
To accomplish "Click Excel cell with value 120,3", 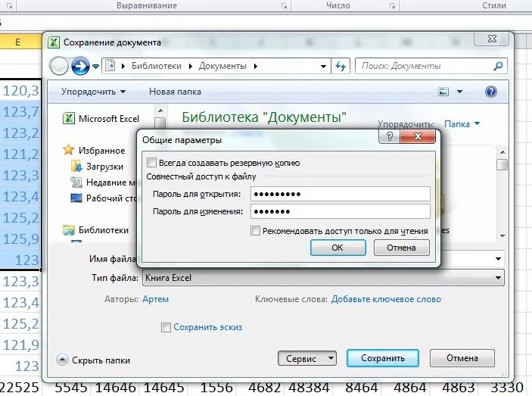I will 20,90.
